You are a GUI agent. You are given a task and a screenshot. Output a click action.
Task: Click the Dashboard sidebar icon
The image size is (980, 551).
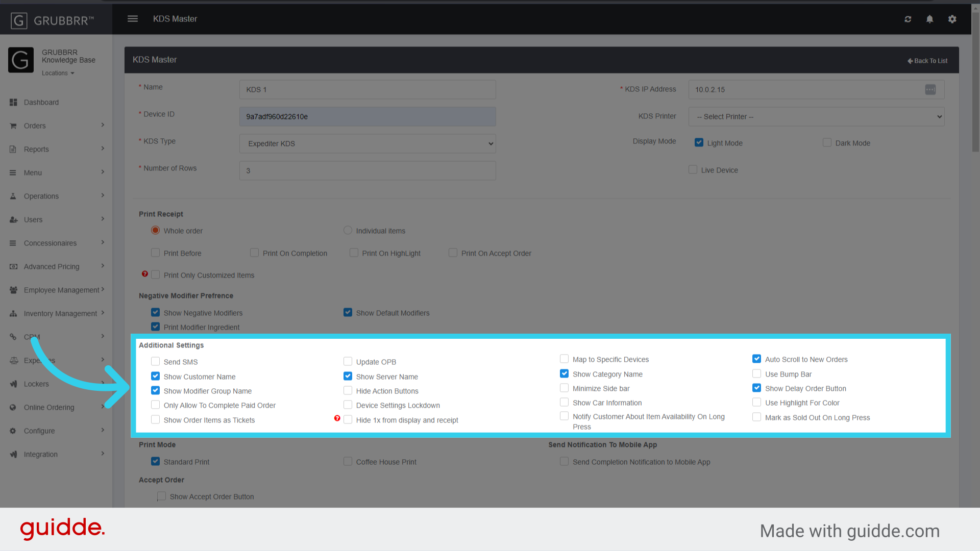(13, 103)
